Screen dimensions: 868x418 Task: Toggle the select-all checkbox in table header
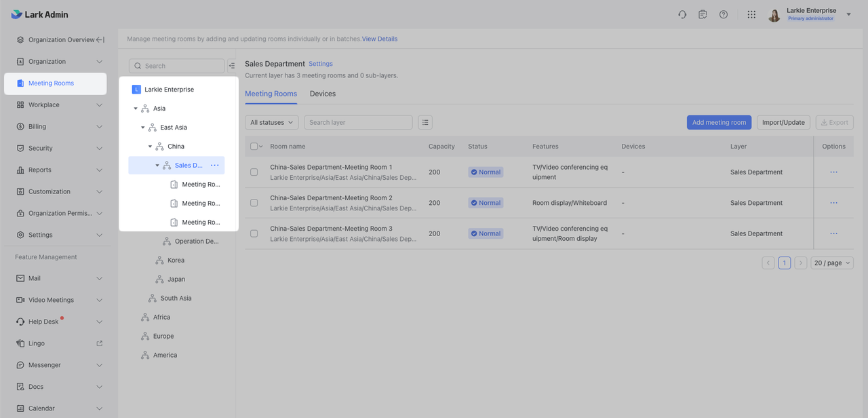(254, 147)
